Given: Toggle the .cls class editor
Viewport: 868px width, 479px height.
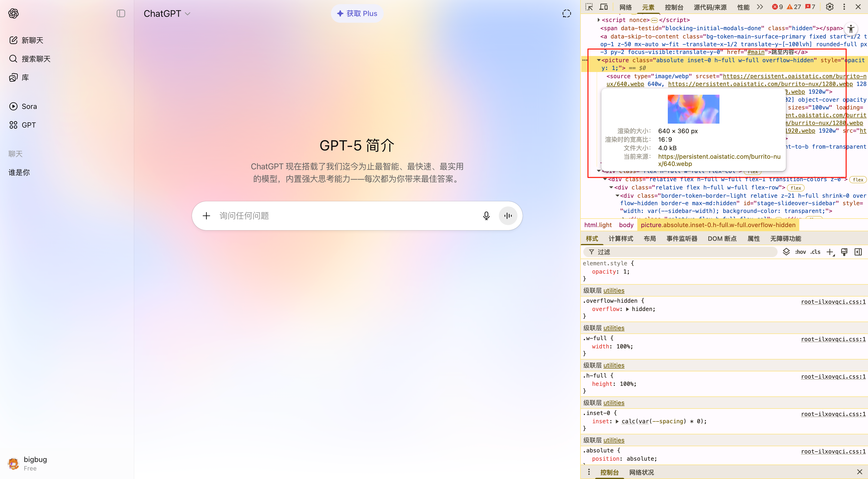Looking at the screenshot, I should [x=816, y=252].
